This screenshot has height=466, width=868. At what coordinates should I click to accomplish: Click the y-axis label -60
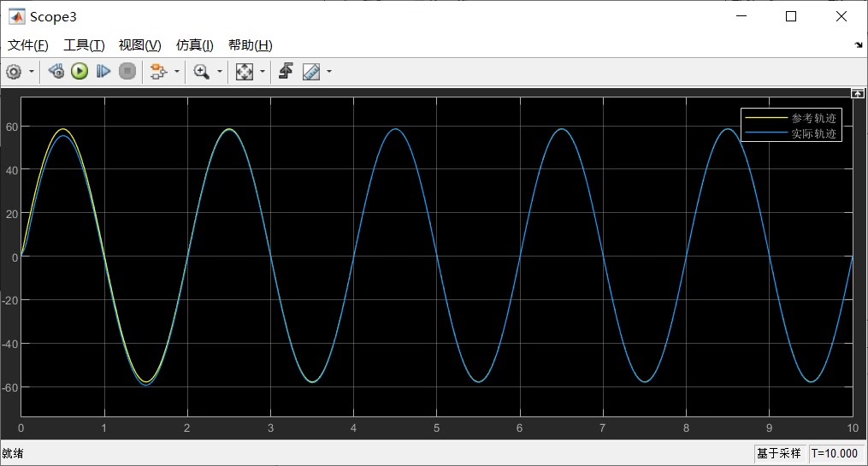coord(10,388)
